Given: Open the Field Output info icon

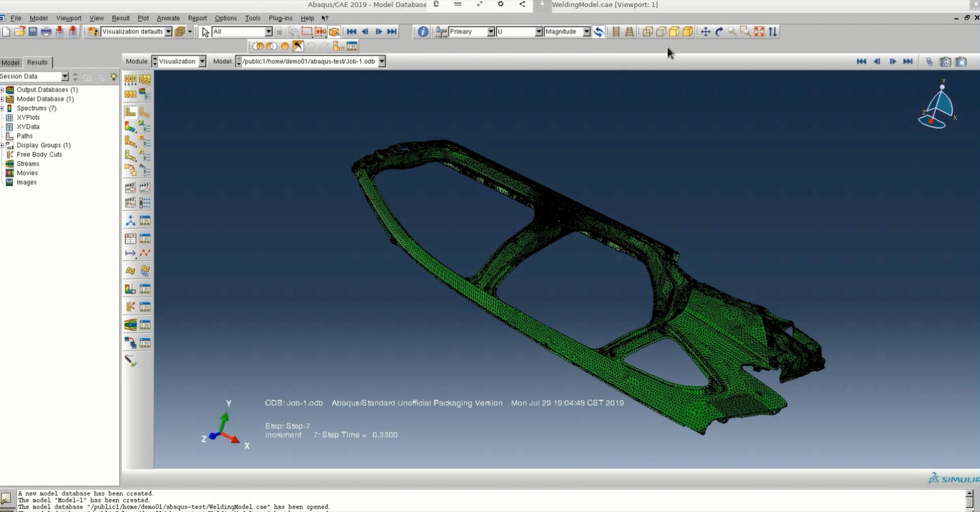Looking at the screenshot, I should pos(423,32).
